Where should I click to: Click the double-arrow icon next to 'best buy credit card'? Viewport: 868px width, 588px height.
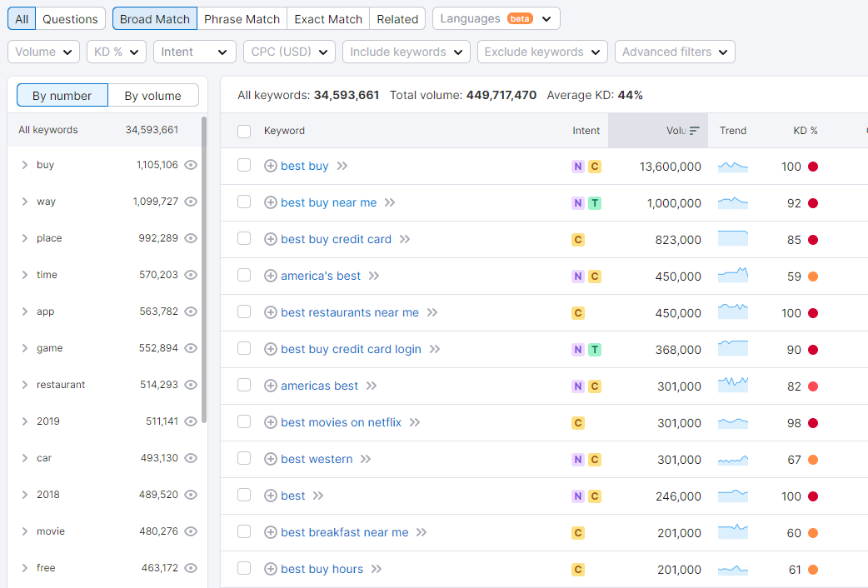coord(405,239)
